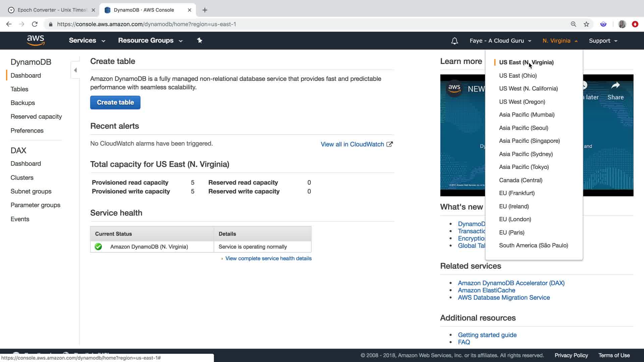Image resolution: width=644 pixels, height=362 pixels.
Task: Open the notifications bell icon
Action: click(x=454, y=41)
